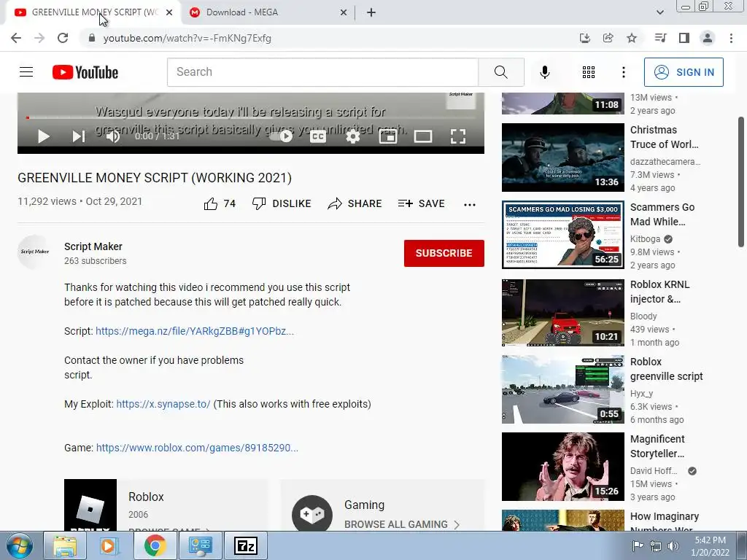Viewport: 747px width, 560px height.
Task: Open Scammers Go Mad video thumbnail
Action: [562, 235]
